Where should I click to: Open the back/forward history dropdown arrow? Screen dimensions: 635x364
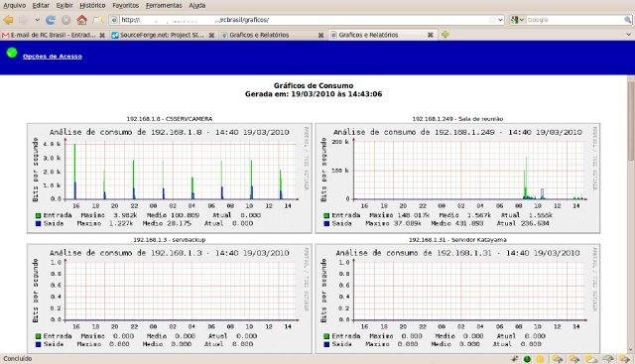coord(37,20)
